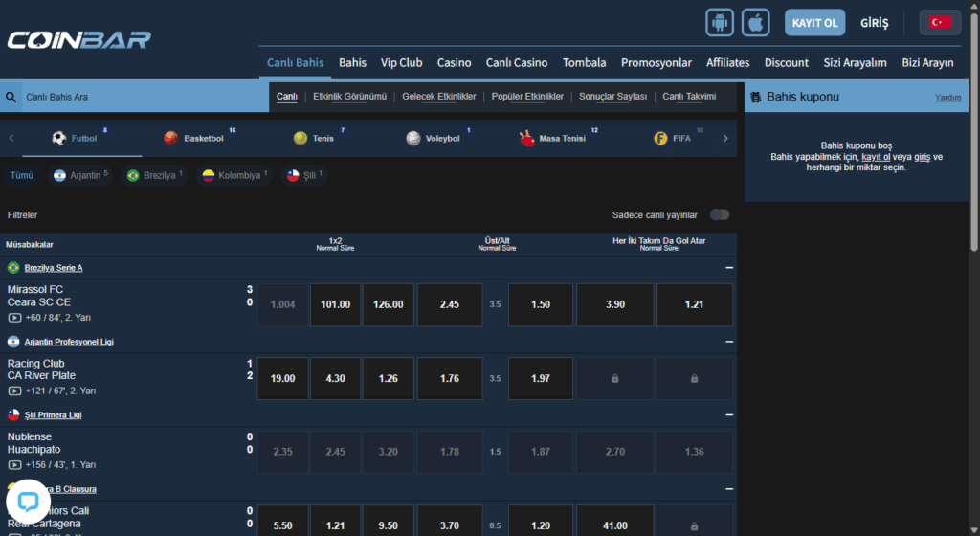
Task: Filter matches by Kolombiya flag chip
Action: [235, 175]
